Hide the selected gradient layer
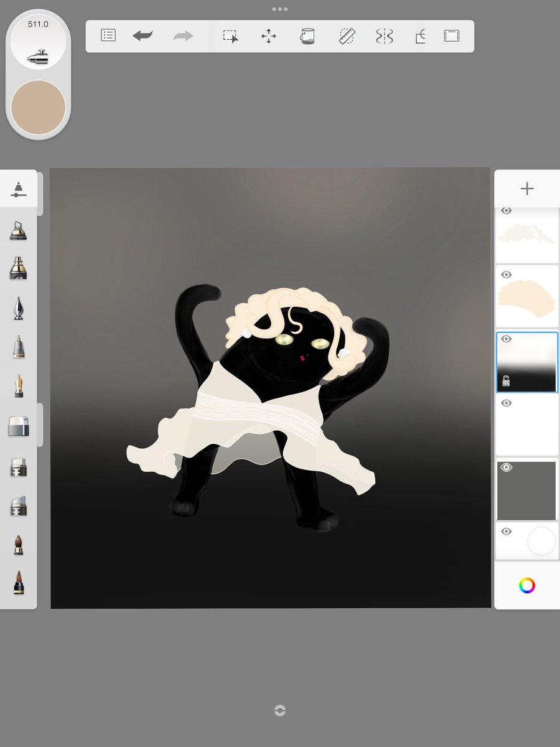Viewport: 560px width, 747px height. (x=506, y=339)
